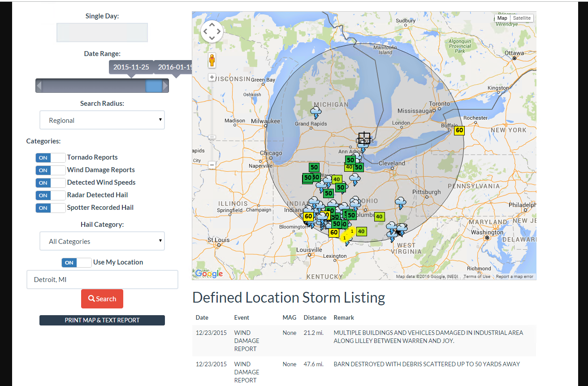This screenshot has width=588, height=386.
Task: Switch map to Satellite view
Action: pos(522,18)
